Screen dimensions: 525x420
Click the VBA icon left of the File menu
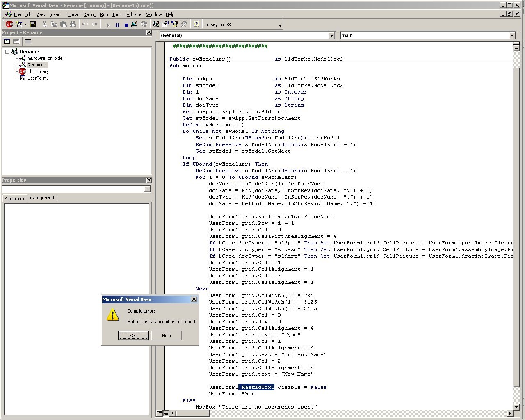(9, 14)
